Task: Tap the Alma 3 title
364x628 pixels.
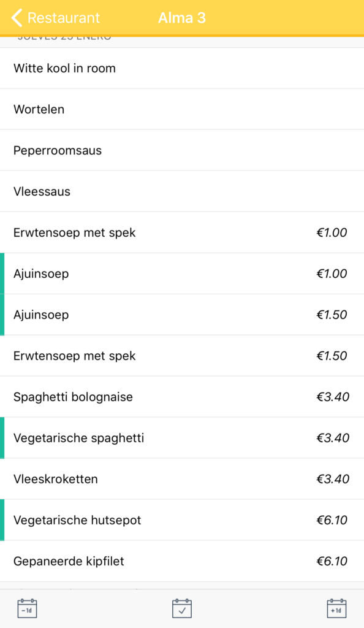Action: point(182,18)
